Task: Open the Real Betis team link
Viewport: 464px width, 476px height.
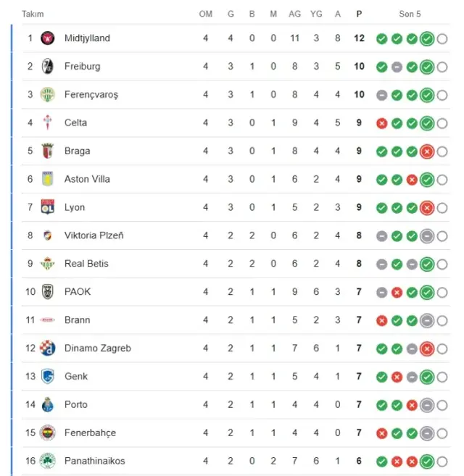Action: click(x=86, y=264)
